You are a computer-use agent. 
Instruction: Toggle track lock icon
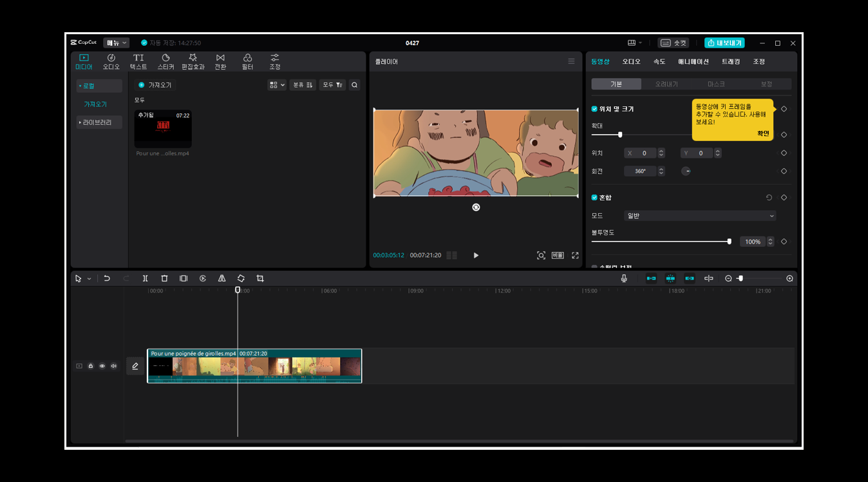click(91, 366)
